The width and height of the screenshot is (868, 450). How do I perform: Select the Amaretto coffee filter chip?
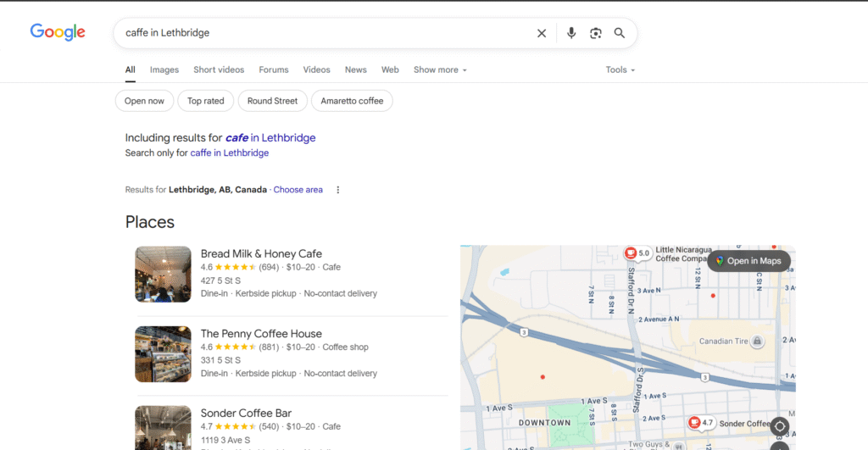352,101
